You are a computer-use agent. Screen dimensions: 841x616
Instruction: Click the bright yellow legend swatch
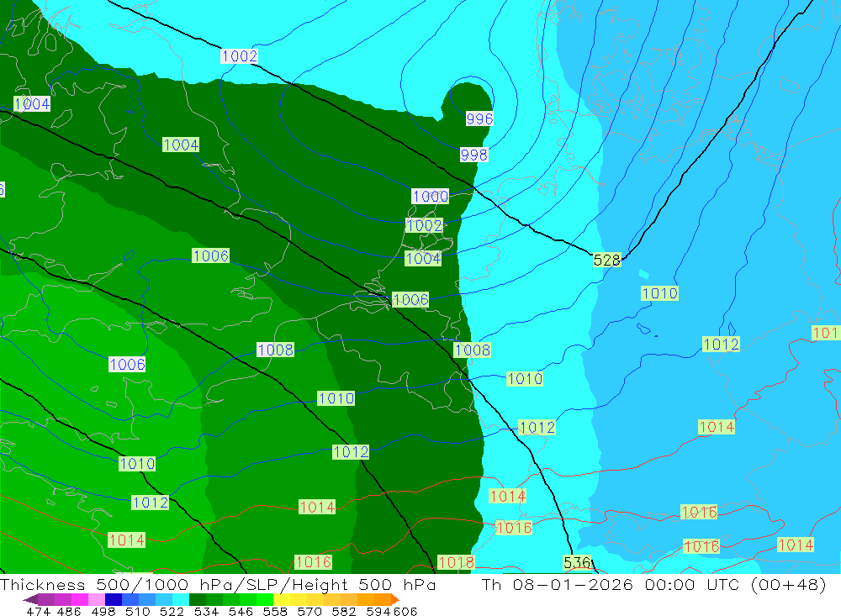point(282,599)
